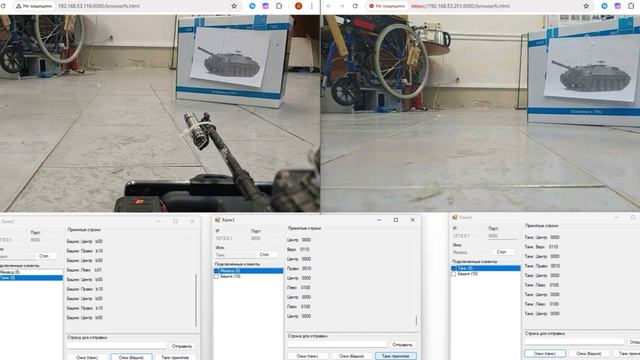Viewport: 640px width, 360px height.
Task: Click the app icon in right Form1 title bar
Action: (455, 218)
